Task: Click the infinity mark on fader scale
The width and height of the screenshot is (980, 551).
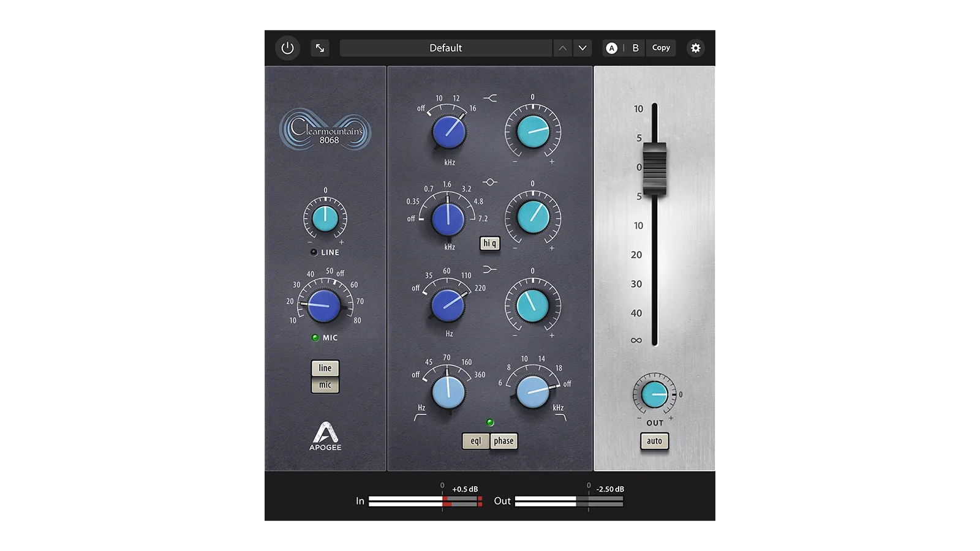Action: 636,340
